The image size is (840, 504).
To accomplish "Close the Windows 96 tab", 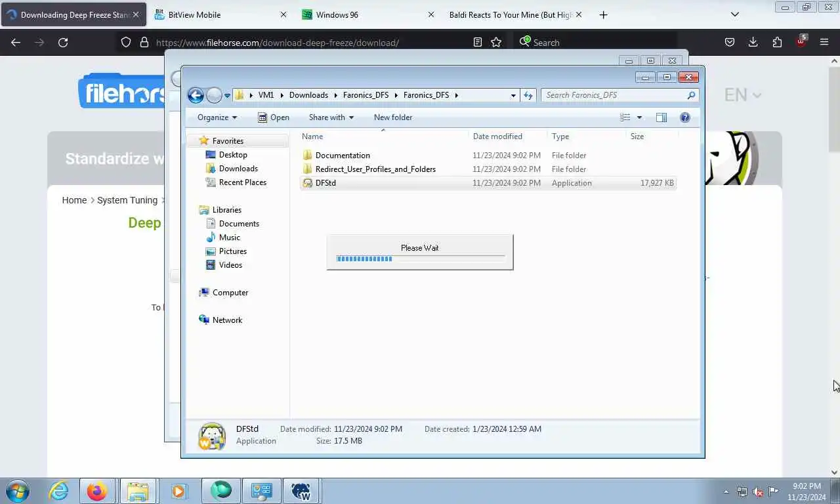I will click(430, 14).
